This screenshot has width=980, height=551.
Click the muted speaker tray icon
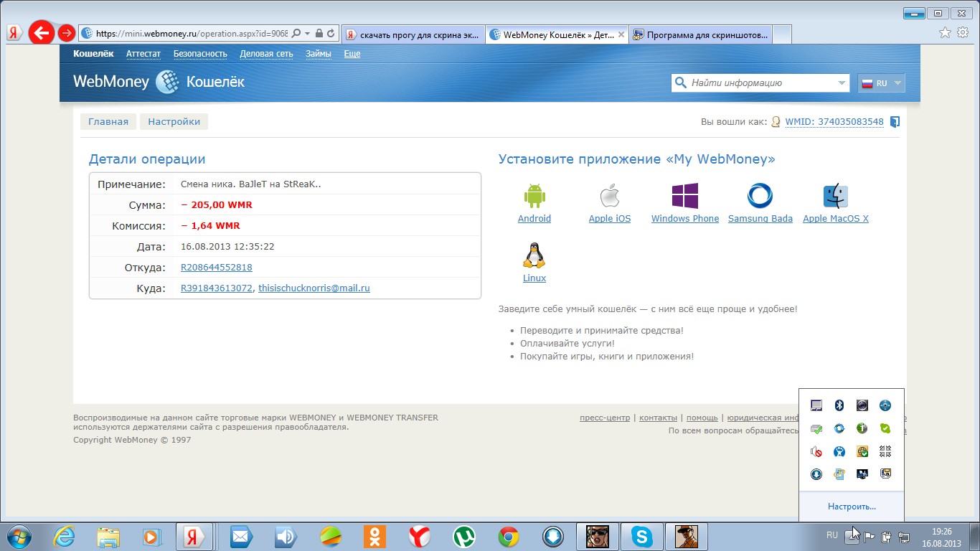(816, 451)
